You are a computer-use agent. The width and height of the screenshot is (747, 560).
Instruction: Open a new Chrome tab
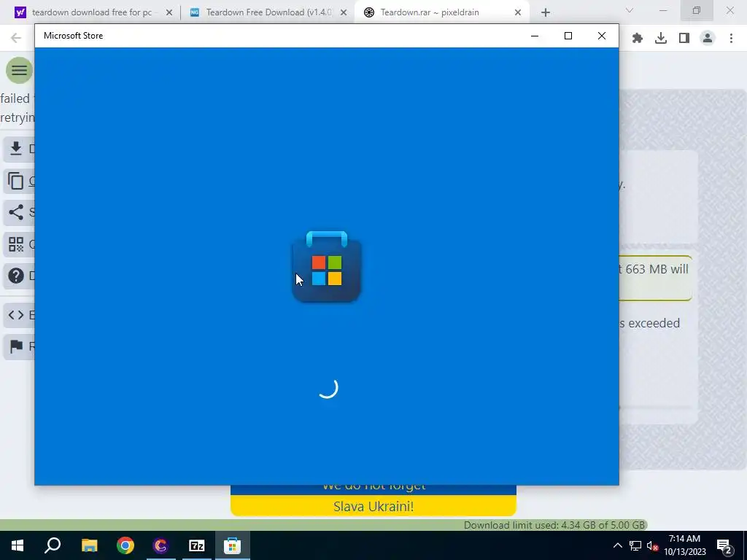click(x=546, y=12)
